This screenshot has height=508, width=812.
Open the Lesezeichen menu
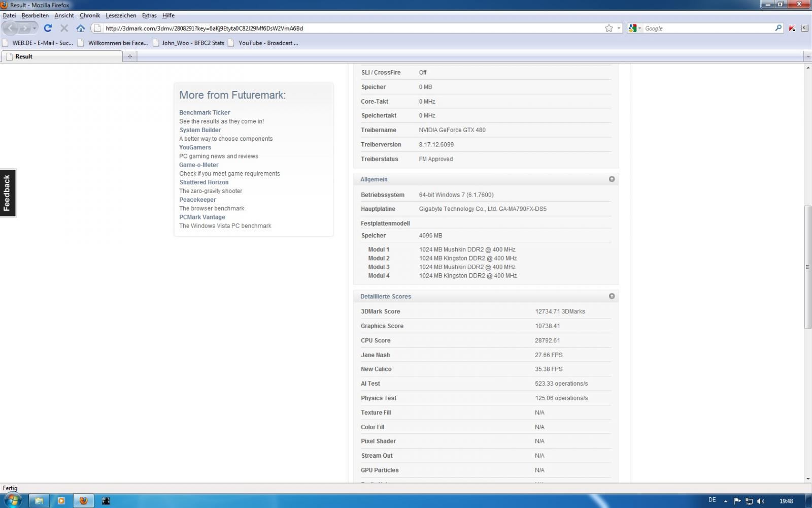pos(121,16)
